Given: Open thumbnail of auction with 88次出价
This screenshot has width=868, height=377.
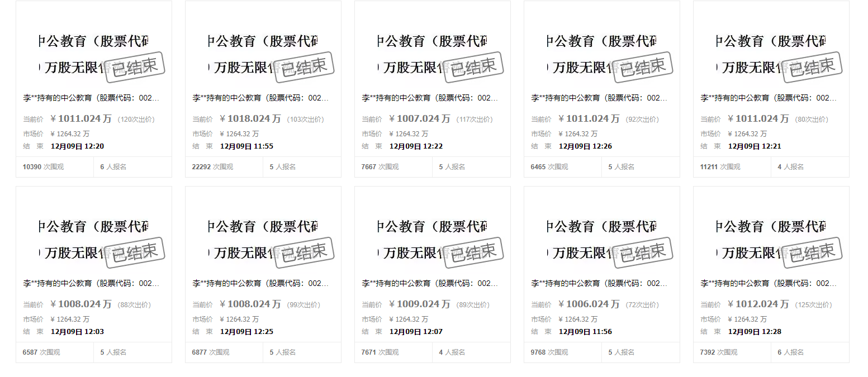Looking at the screenshot, I should click(94, 240).
